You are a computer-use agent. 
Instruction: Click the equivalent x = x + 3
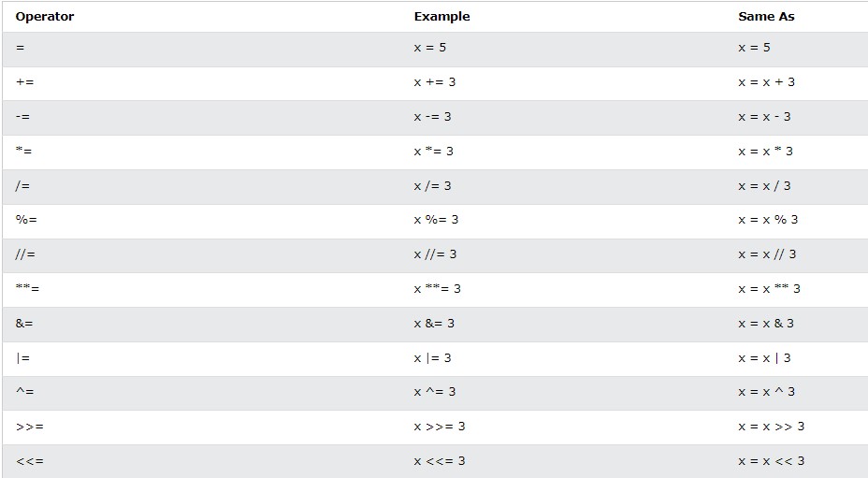(767, 82)
